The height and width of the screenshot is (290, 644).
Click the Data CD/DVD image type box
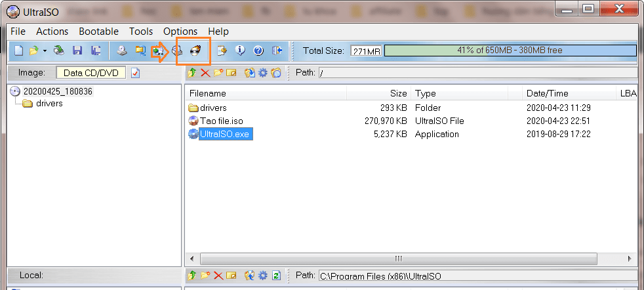tap(91, 73)
